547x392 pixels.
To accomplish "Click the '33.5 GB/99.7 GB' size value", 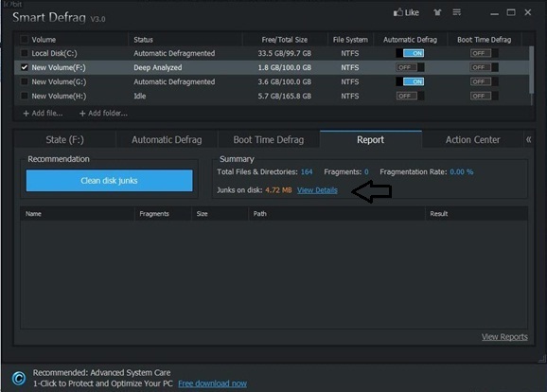I will click(x=285, y=53).
